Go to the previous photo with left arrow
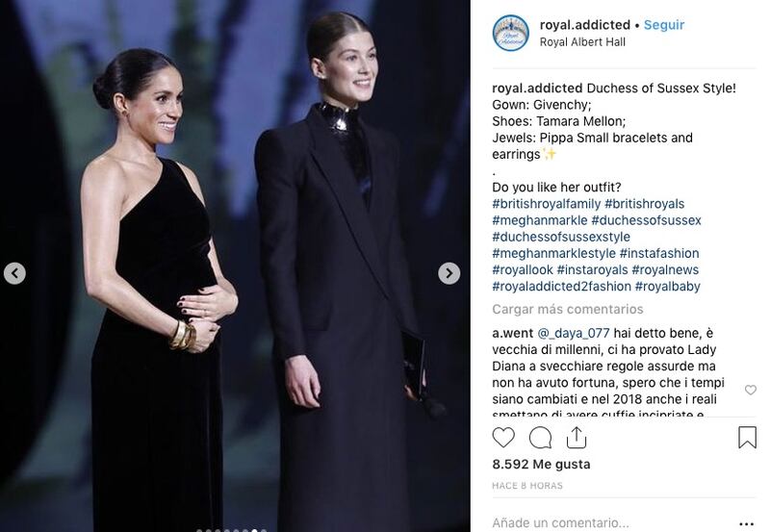Image resolution: width=770 pixels, height=532 pixels. point(14,273)
